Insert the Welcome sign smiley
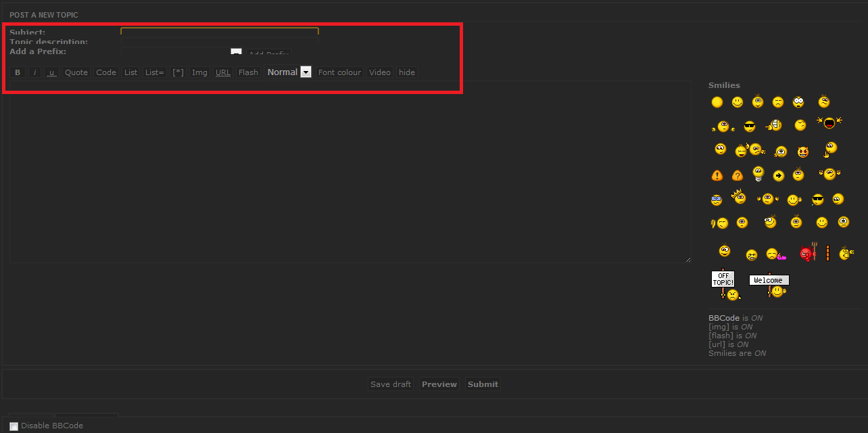The height and width of the screenshot is (433, 868). (x=769, y=284)
